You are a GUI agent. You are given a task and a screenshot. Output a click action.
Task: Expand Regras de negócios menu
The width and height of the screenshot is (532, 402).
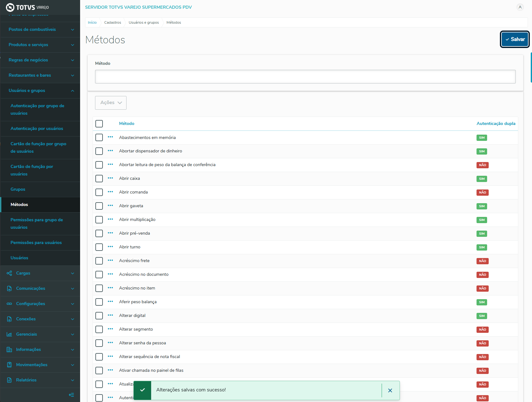pos(40,60)
